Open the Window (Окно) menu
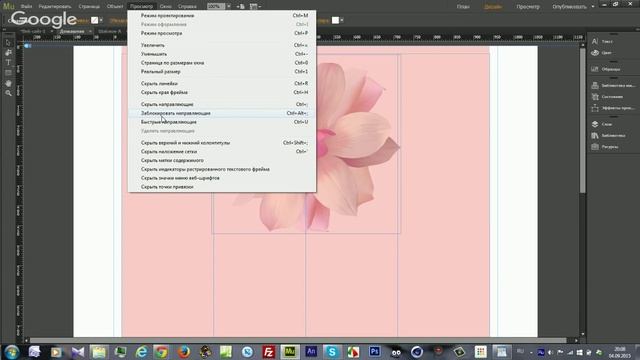 [x=165, y=7]
